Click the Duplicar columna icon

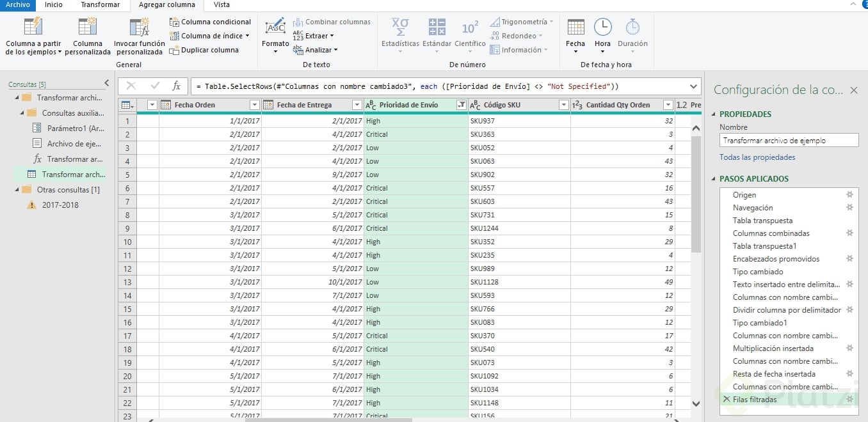pyautogui.click(x=174, y=50)
